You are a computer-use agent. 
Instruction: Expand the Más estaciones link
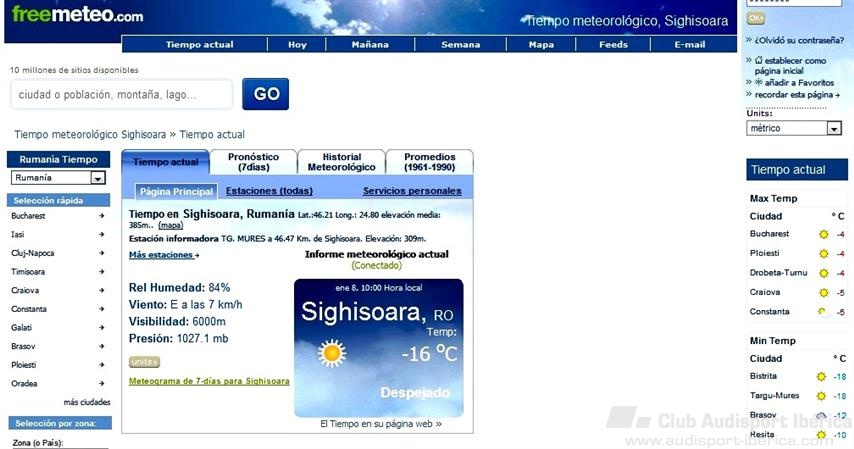pyautogui.click(x=163, y=255)
